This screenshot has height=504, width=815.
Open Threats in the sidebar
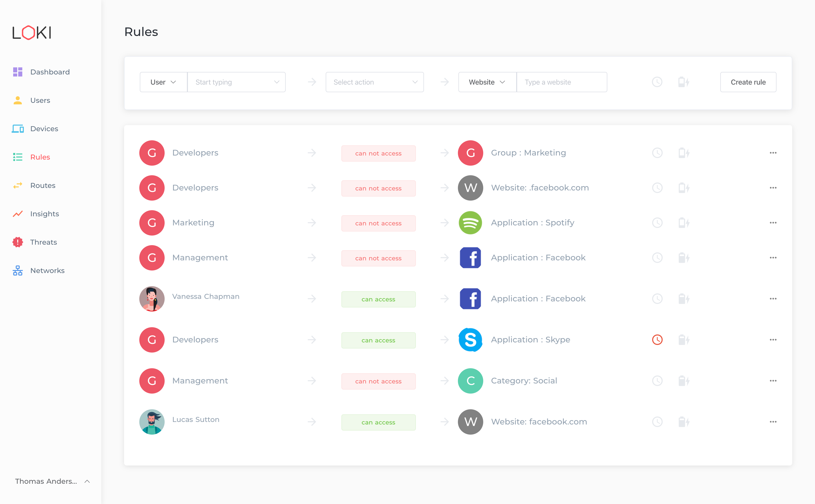point(43,242)
